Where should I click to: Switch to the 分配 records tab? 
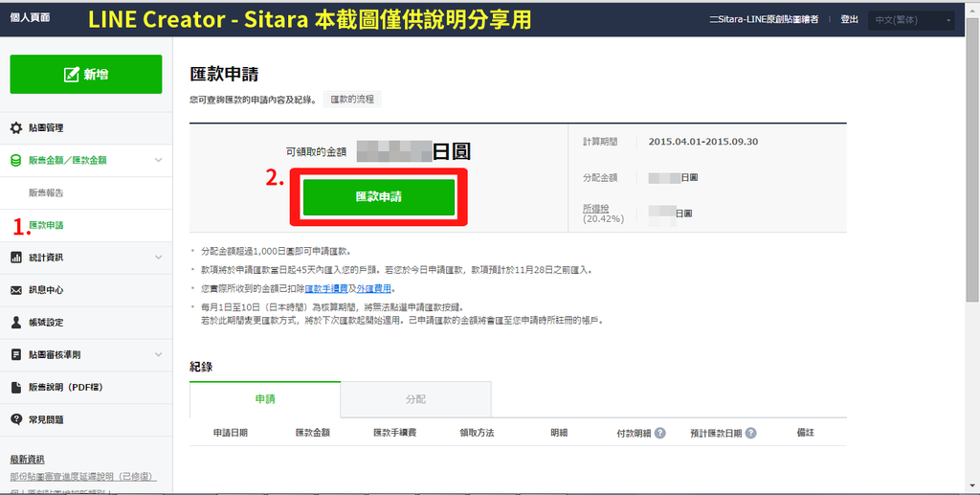click(415, 399)
